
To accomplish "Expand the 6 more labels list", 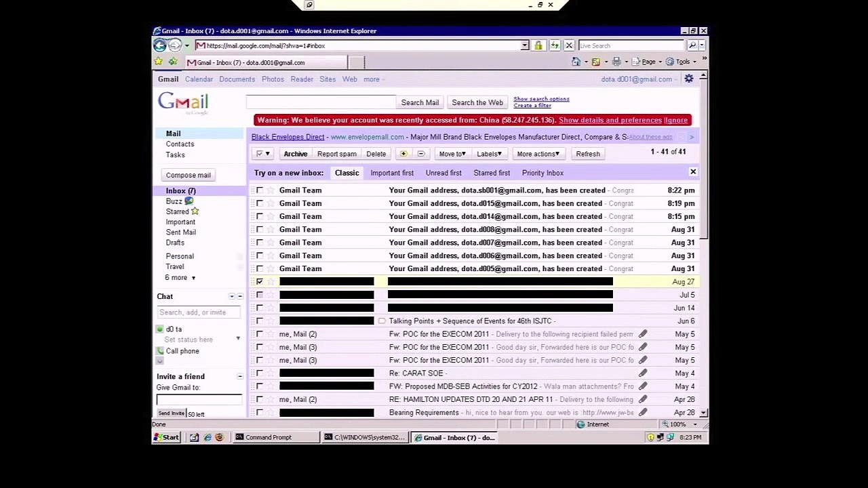I will (x=180, y=278).
